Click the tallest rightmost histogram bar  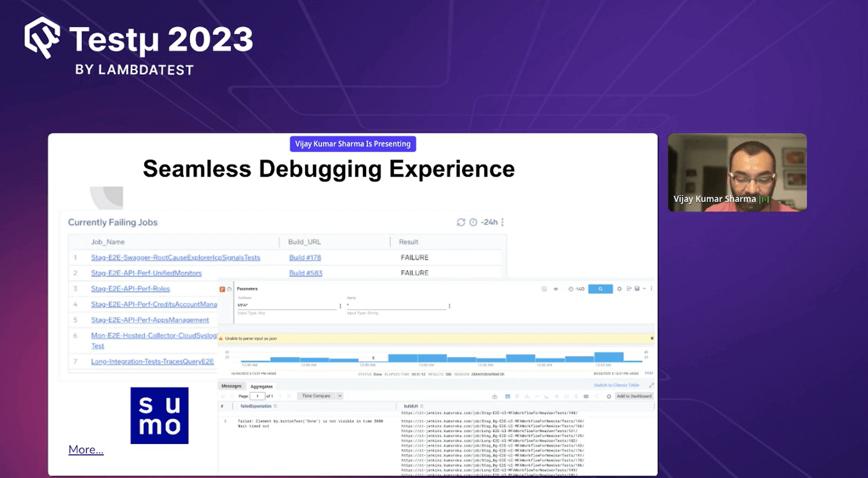tap(609, 357)
